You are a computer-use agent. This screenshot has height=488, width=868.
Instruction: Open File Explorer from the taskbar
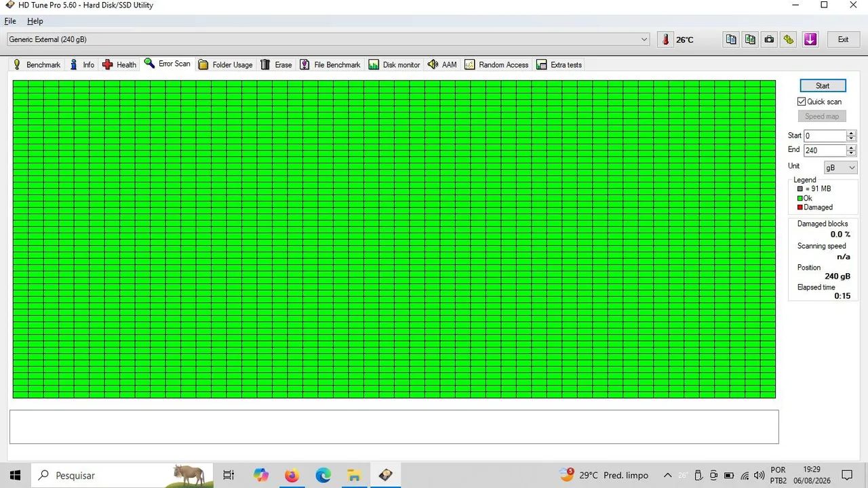click(354, 475)
